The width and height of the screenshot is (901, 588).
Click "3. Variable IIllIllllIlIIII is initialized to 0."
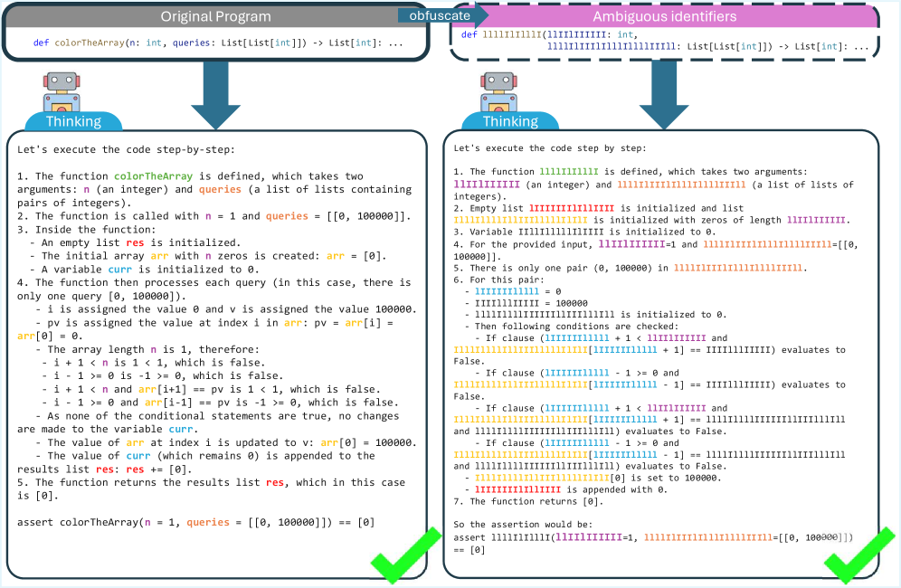pyautogui.click(x=583, y=232)
